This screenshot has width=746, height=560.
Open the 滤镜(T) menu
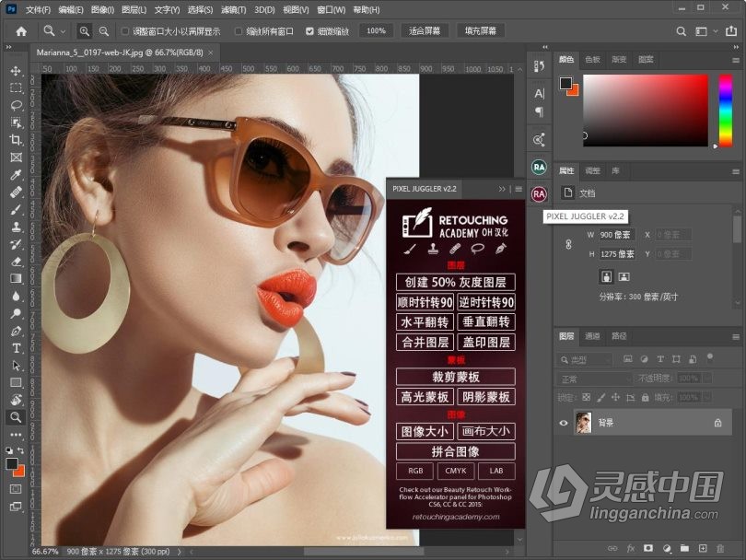coord(234,9)
